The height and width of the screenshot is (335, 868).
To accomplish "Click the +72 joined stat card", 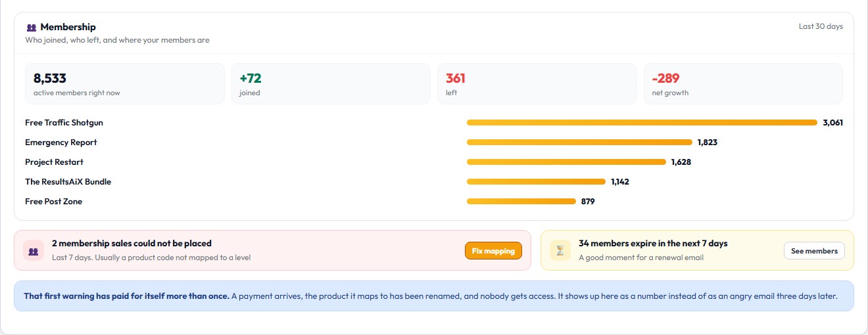I will (331, 84).
